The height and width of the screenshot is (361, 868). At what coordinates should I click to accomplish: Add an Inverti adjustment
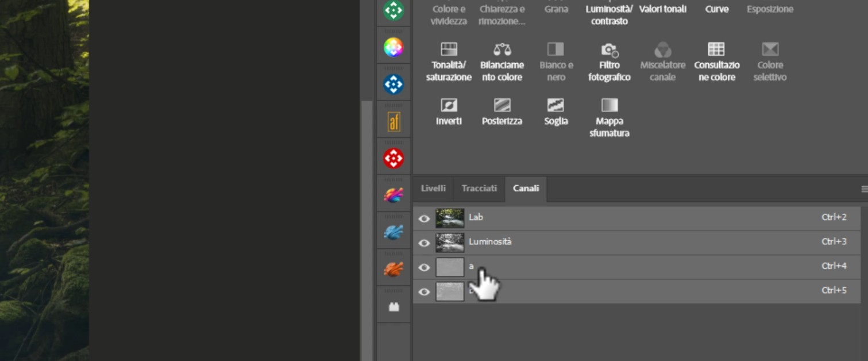[x=449, y=105]
